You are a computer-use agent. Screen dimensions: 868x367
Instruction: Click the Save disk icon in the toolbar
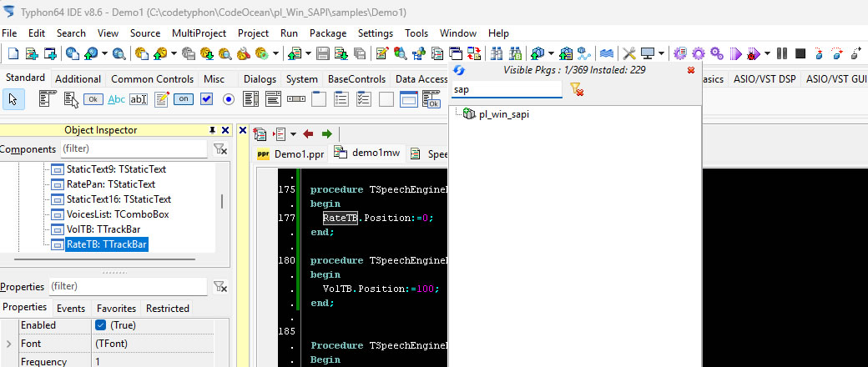[323, 53]
